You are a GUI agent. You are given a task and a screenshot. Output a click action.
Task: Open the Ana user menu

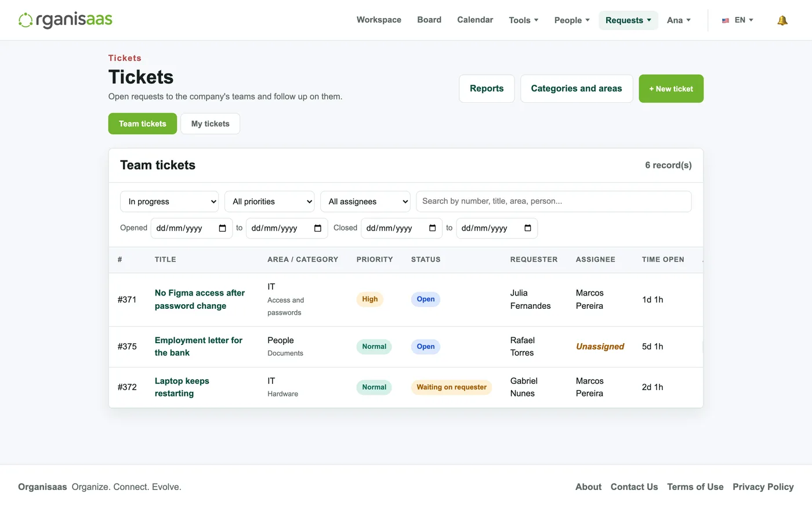pyautogui.click(x=679, y=20)
